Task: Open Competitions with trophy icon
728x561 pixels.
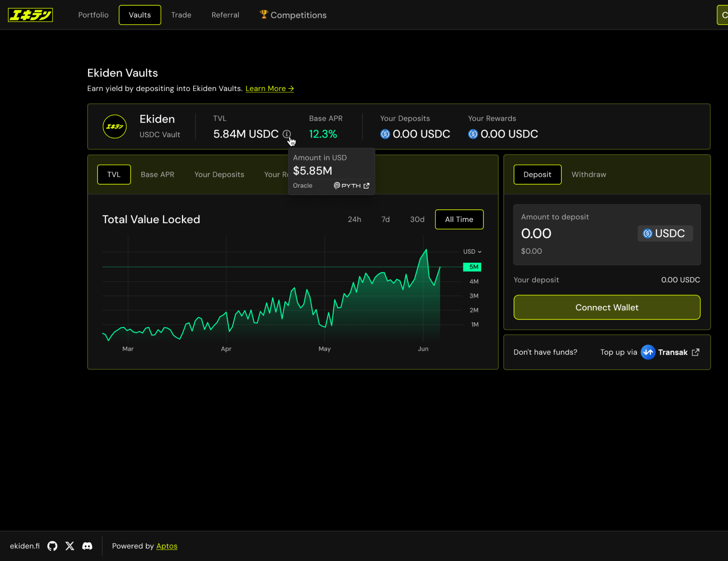Action: (x=293, y=15)
